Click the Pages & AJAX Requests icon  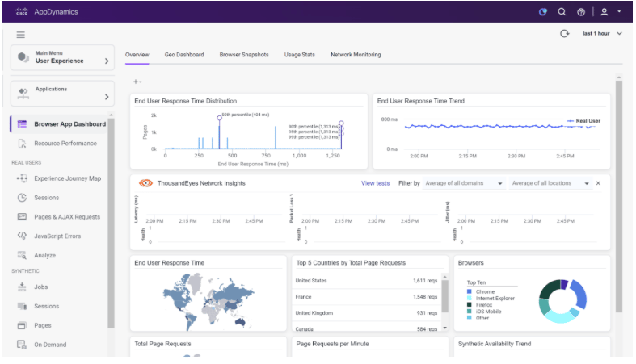pyautogui.click(x=22, y=216)
